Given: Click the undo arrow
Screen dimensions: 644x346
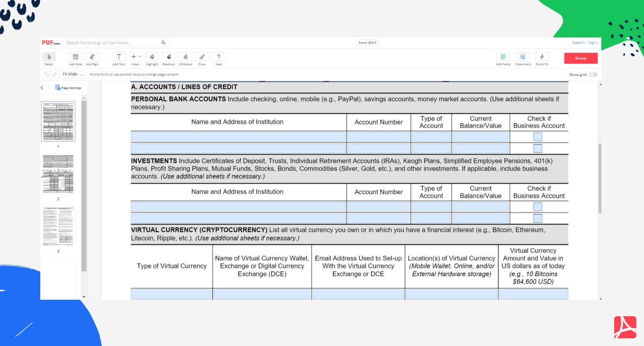Looking at the screenshot, I should coord(47,74).
